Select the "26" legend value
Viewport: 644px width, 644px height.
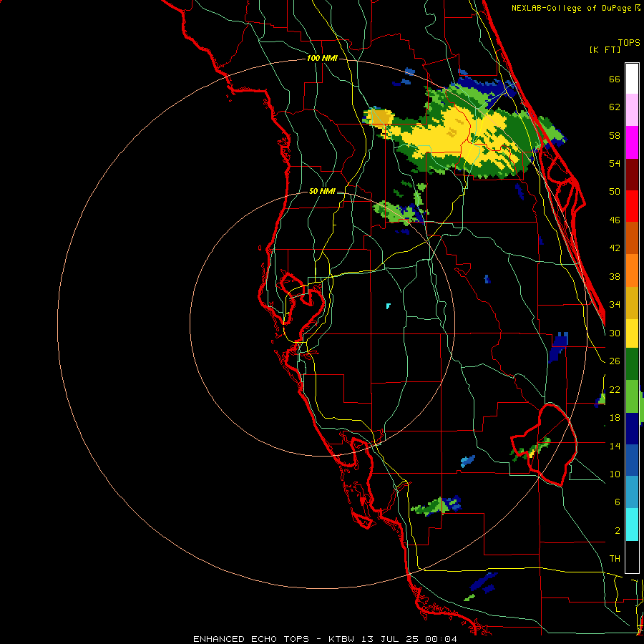coord(615,361)
